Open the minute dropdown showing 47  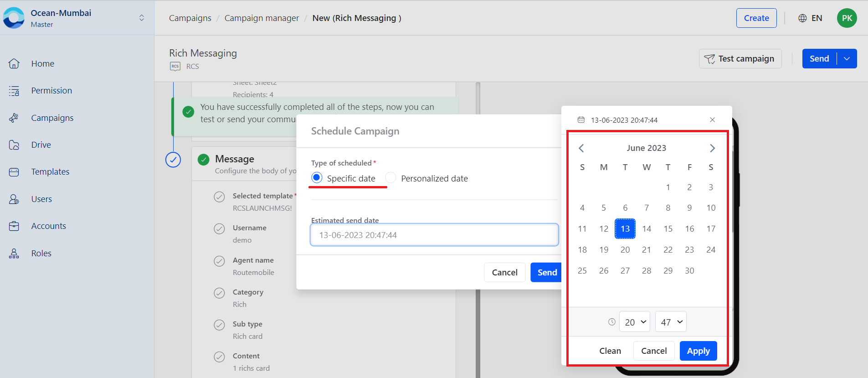pos(671,322)
